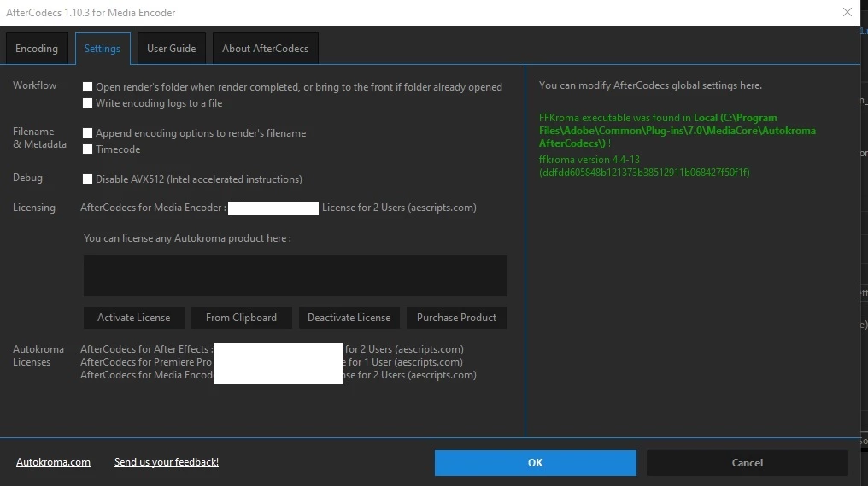Enable the Timecode checkbox

coord(87,149)
